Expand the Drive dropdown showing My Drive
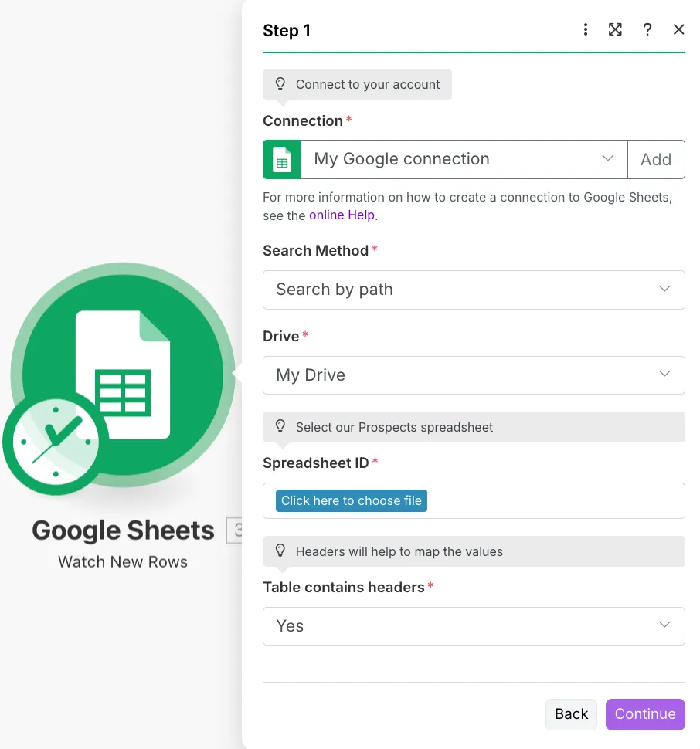Image resolution: width=700 pixels, height=749 pixels. coord(474,375)
